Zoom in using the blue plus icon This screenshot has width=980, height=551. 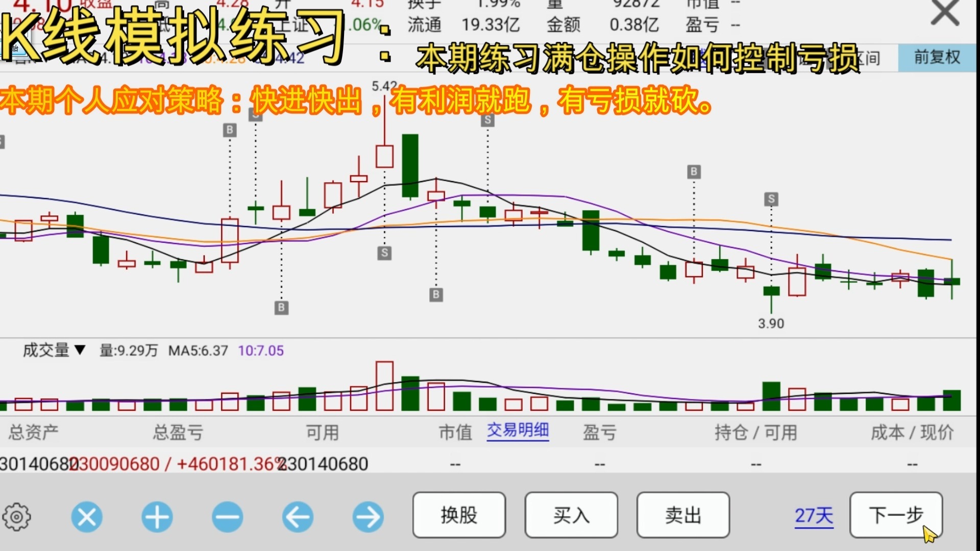(x=157, y=516)
